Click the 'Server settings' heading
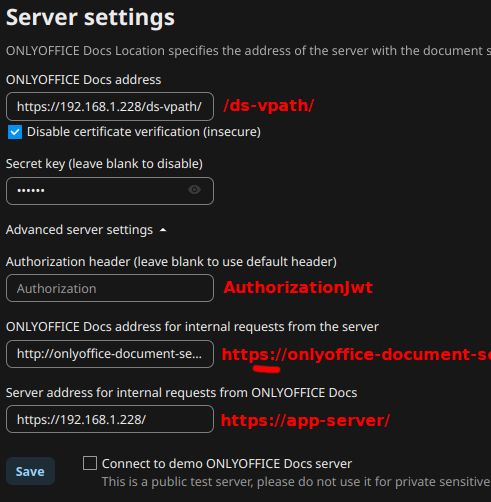 (90, 17)
